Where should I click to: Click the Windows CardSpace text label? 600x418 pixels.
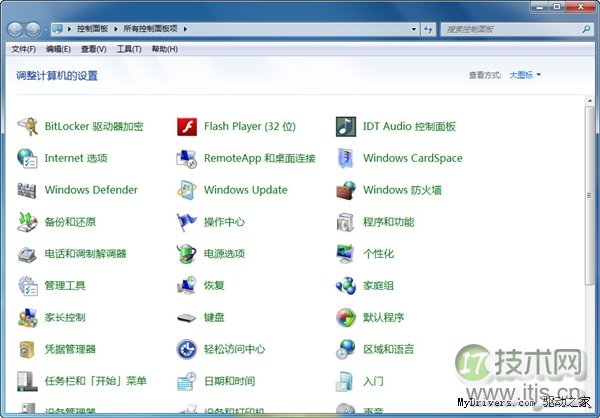point(413,158)
